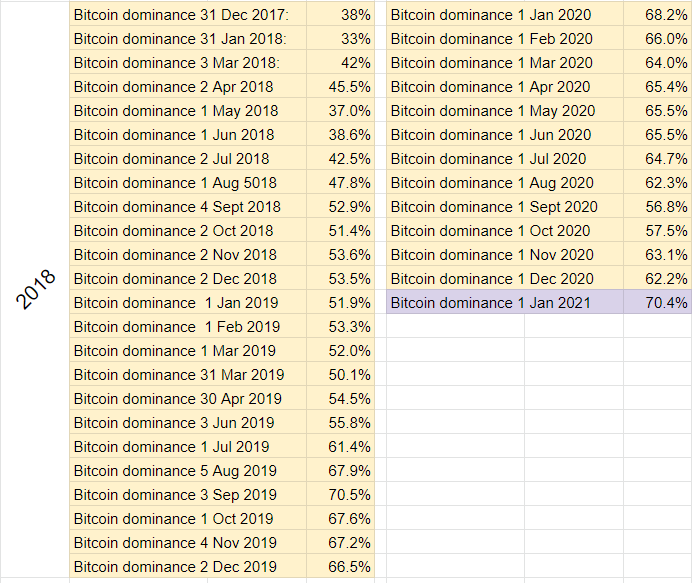The image size is (692, 583).
Task: Click the 70.5% value for 3 Sep 2019
Action: pos(340,494)
